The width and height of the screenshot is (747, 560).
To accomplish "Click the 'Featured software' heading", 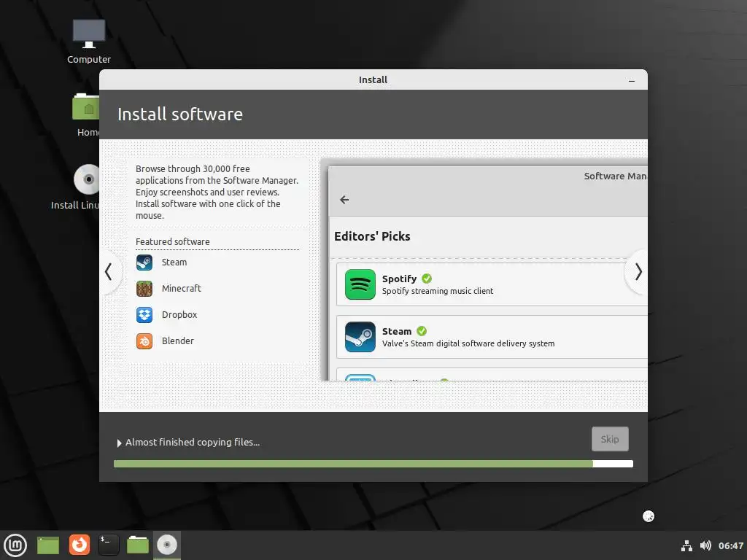I will point(172,242).
